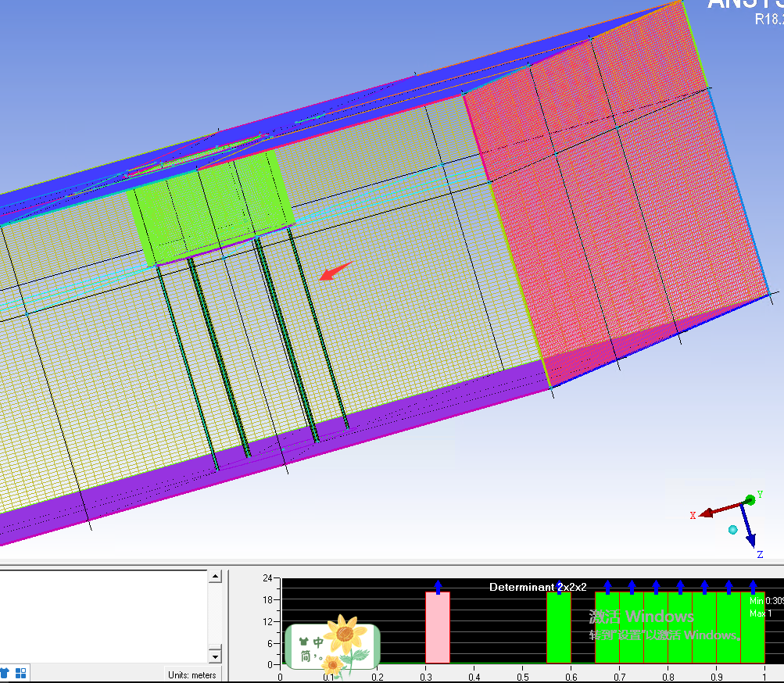Click the red arrow marker in the viewport
Image resolution: width=784 pixels, height=683 pixels.
pos(336,271)
